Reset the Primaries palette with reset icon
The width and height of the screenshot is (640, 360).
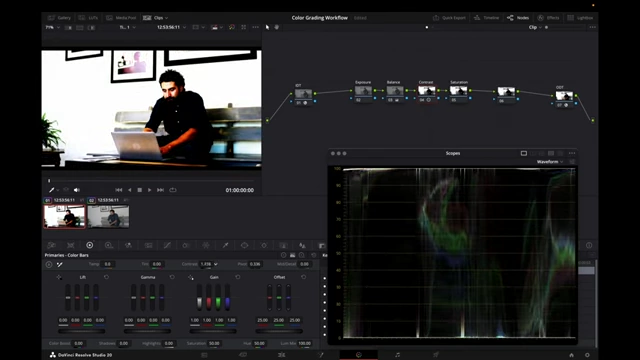(x=313, y=255)
